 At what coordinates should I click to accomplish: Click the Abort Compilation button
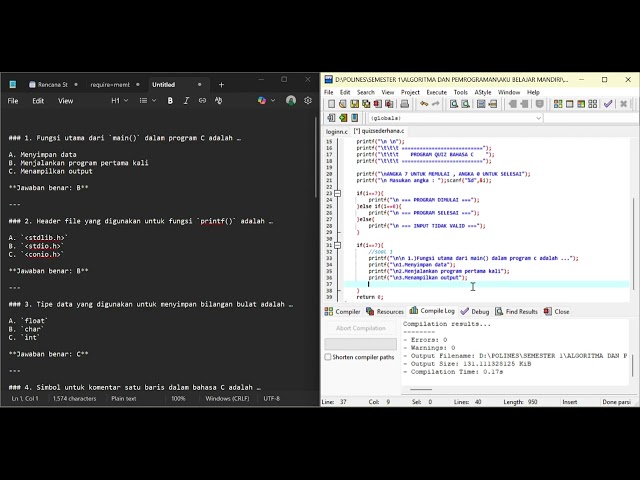pos(360,328)
